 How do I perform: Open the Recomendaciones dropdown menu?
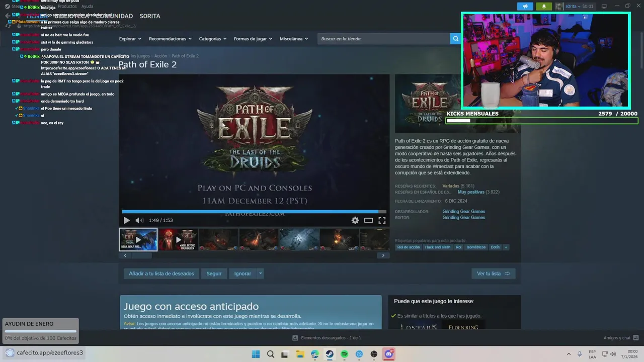(170, 39)
